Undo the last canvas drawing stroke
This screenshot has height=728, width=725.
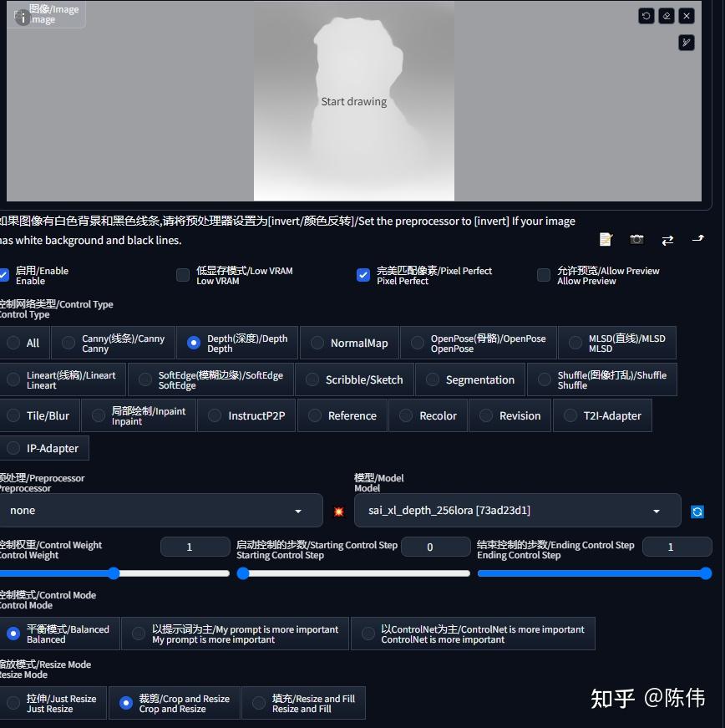point(646,16)
